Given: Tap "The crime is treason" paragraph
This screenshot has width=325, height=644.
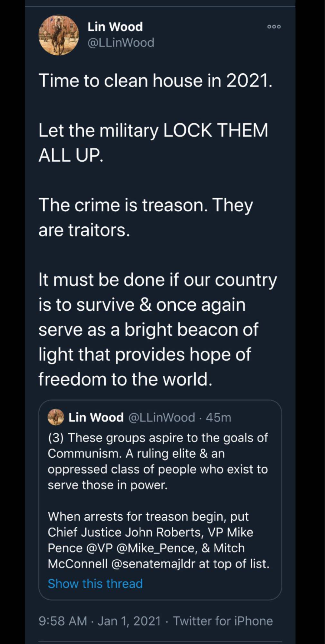Looking at the screenshot, I should coord(145,217).
